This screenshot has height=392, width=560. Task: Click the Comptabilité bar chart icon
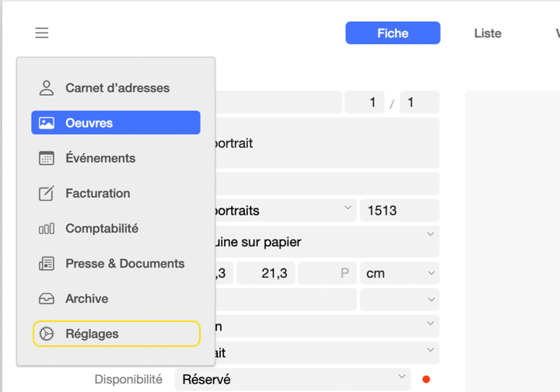(47, 229)
